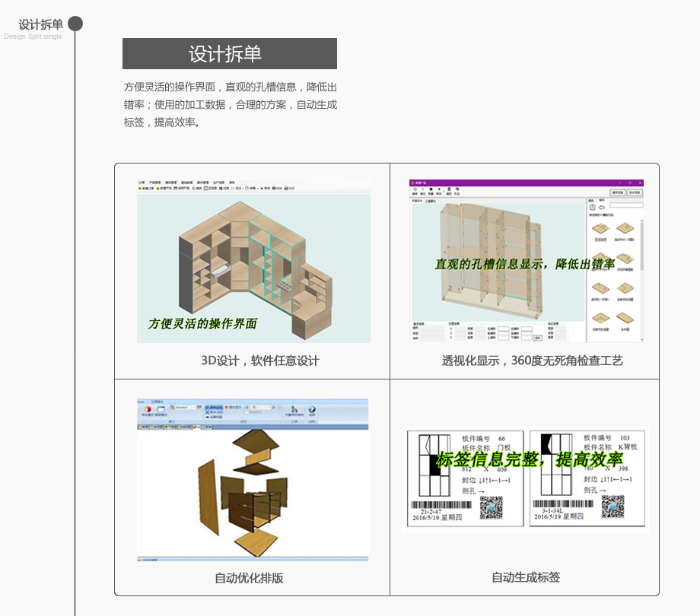Click the green New Order icon in toolbar

pyautogui.click(x=140, y=188)
